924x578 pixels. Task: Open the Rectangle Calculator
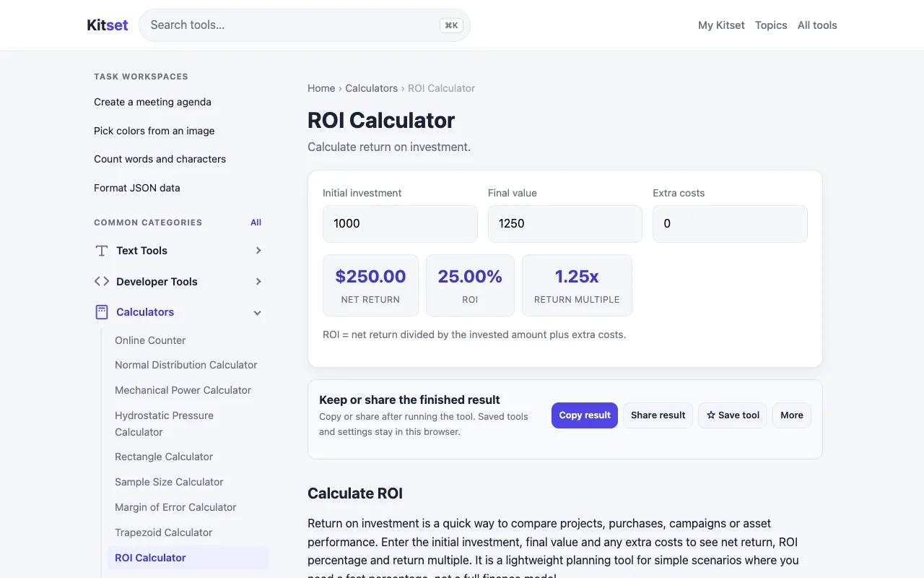[x=164, y=457]
